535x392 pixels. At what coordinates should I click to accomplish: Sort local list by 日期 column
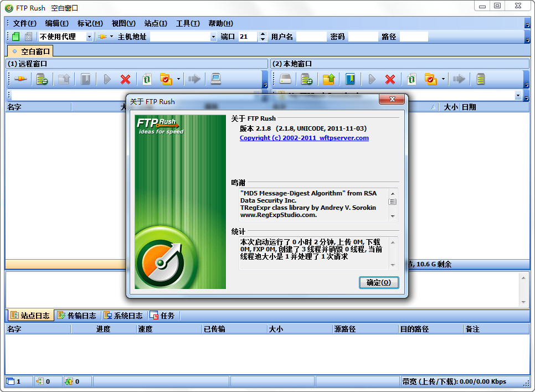coord(495,107)
